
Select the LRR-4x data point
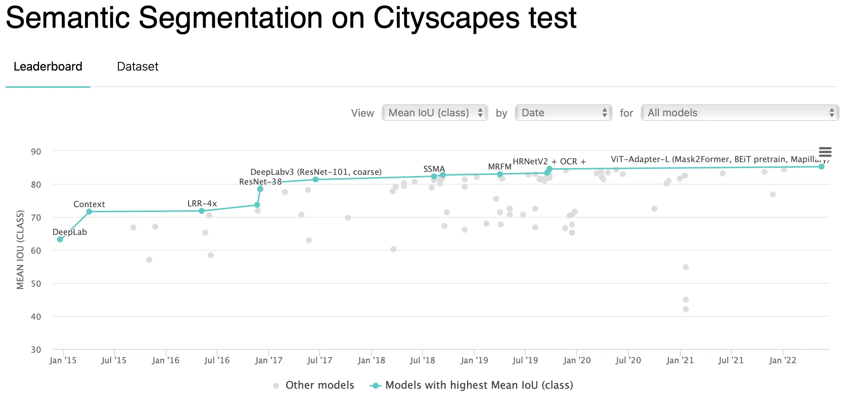coord(202,211)
